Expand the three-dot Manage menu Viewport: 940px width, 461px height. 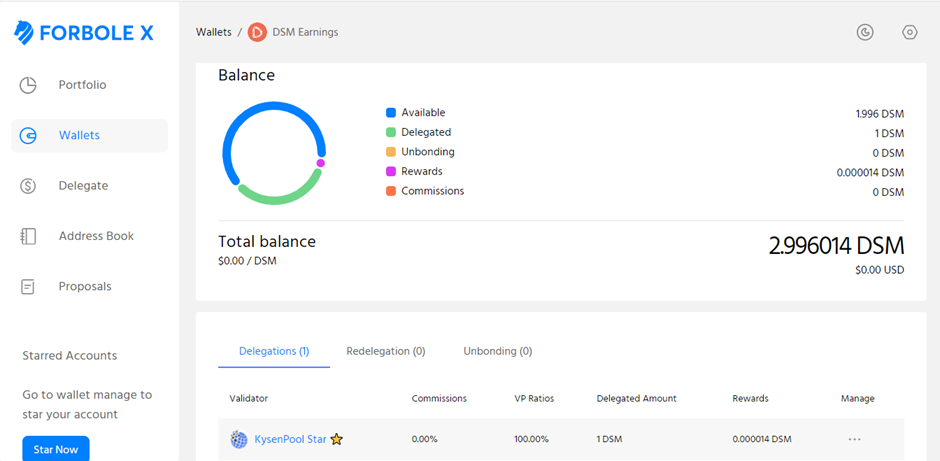(854, 439)
